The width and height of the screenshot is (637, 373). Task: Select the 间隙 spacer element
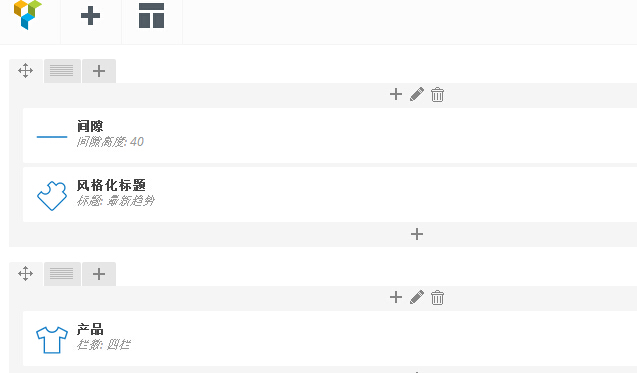tap(330, 135)
